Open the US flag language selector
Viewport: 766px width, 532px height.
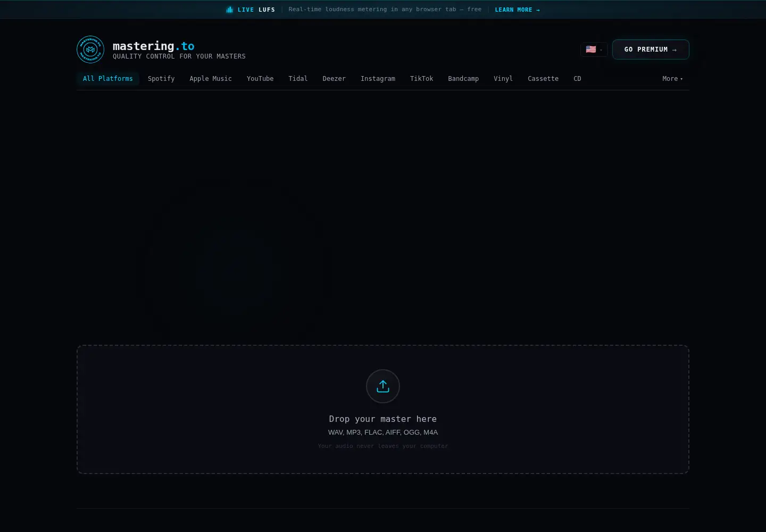coord(594,49)
